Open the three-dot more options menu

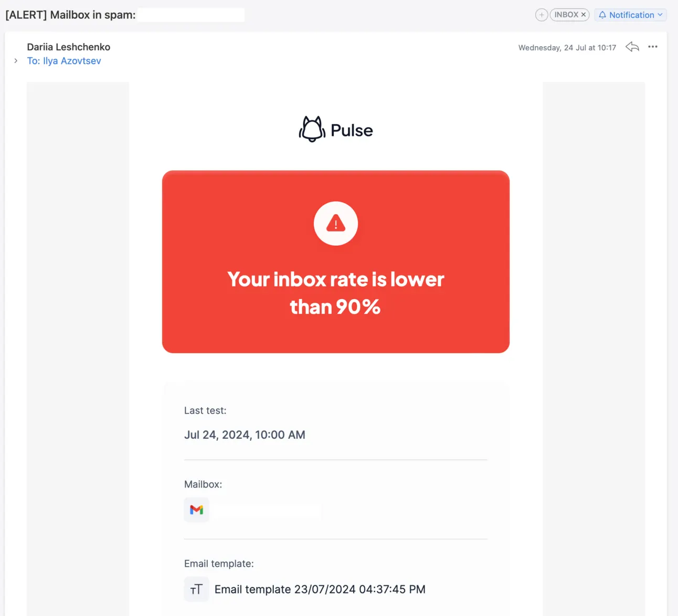tap(653, 47)
